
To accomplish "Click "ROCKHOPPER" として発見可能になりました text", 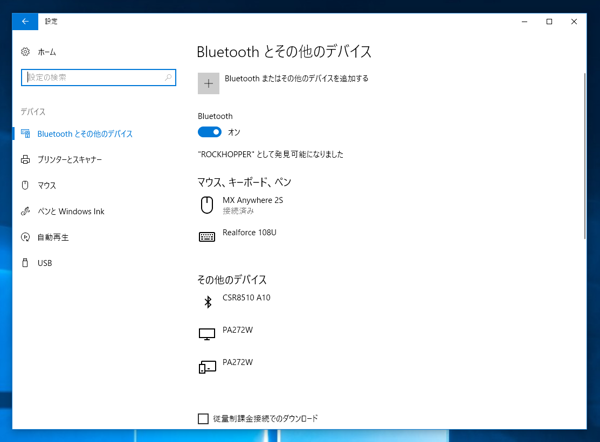I will [x=271, y=155].
